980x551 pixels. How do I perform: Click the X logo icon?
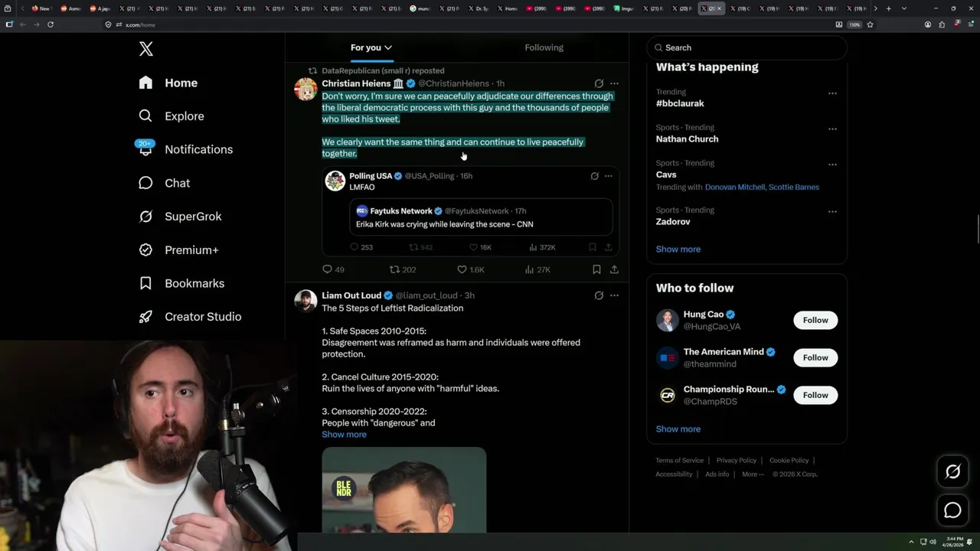[146, 49]
